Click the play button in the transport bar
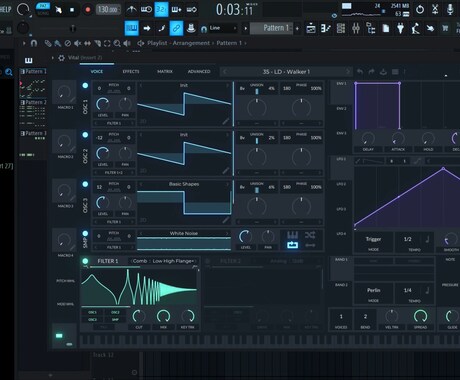Screen dimensions: 460x380 click(58, 10)
